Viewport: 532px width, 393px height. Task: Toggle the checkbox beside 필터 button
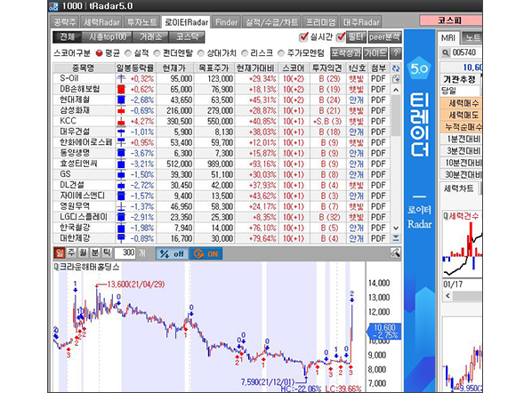tap(341, 36)
